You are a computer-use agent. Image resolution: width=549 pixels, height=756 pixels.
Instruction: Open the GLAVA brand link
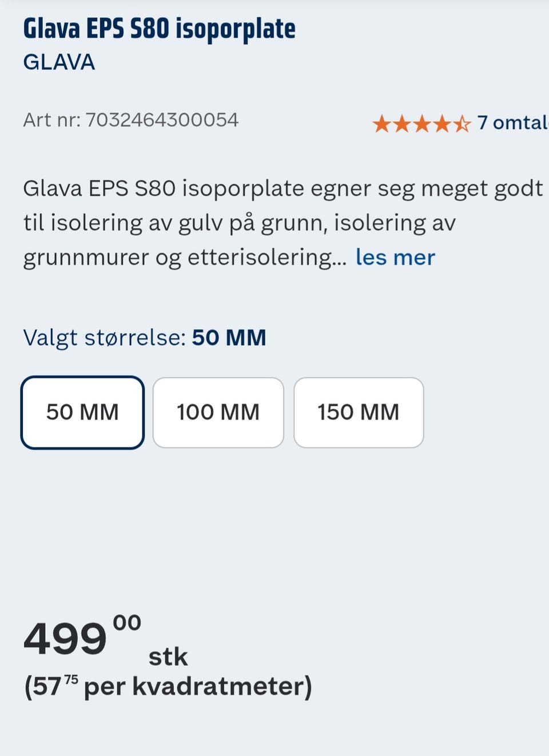[x=59, y=62]
